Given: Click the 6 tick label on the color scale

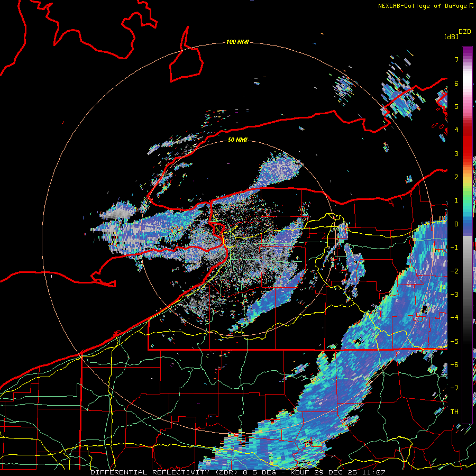Looking at the screenshot, I should (x=456, y=83).
